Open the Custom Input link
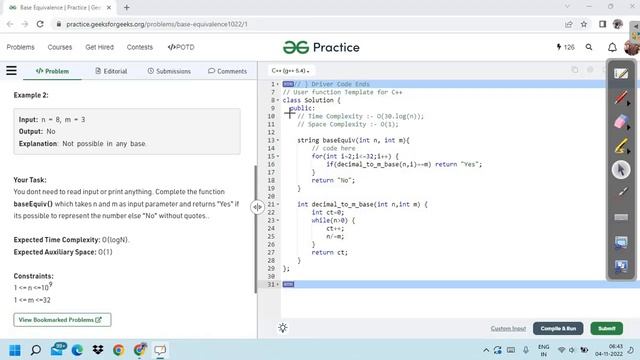The image size is (640, 360). point(508,329)
